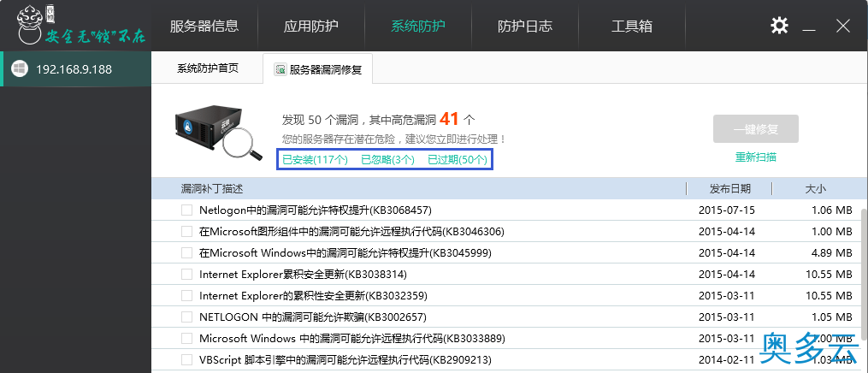Open 防护日志 logs
Image resolution: width=868 pixels, height=373 pixels.
(525, 26)
